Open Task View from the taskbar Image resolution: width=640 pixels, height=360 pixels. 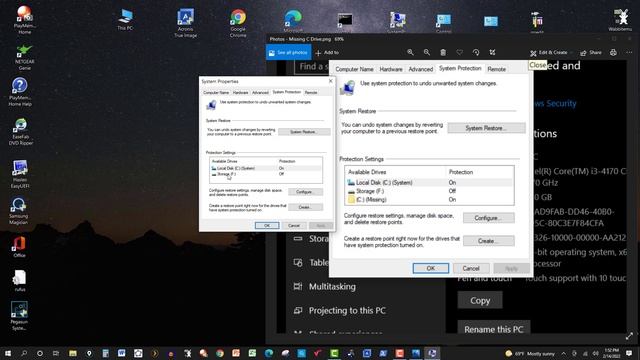click(x=56, y=353)
